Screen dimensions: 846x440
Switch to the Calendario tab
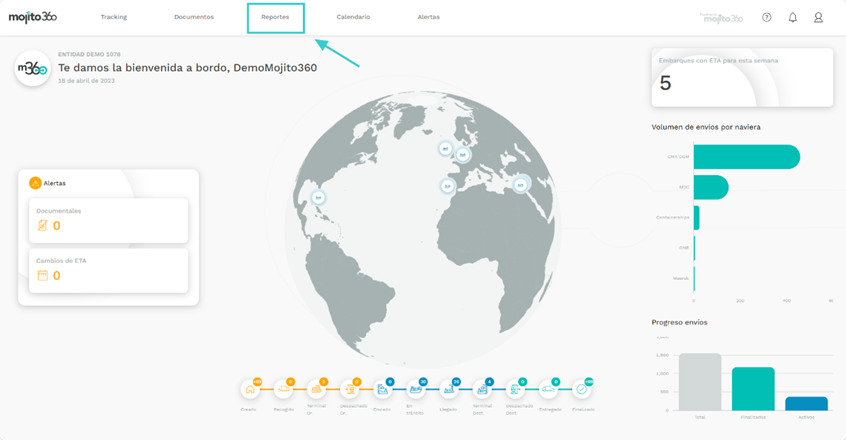point(353,17)
